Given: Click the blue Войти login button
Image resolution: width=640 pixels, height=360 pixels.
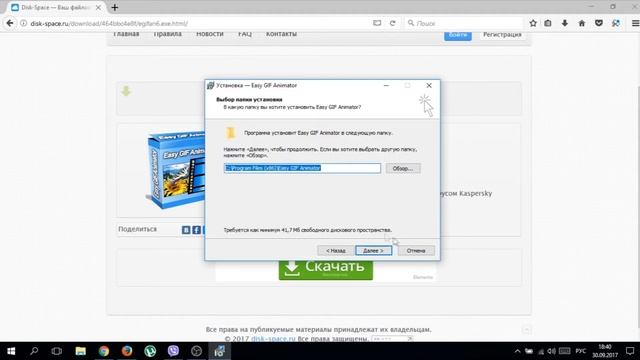Looking at the screenshot, I should 458,35.
